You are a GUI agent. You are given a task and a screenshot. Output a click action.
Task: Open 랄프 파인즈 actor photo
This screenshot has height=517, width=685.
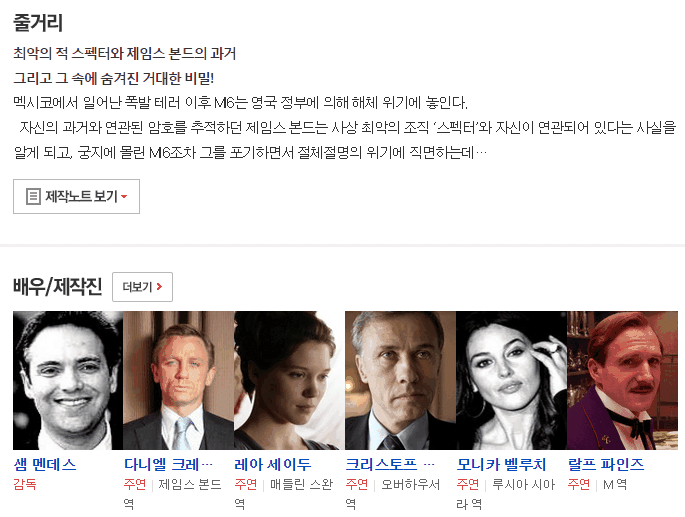coord(622,380)
